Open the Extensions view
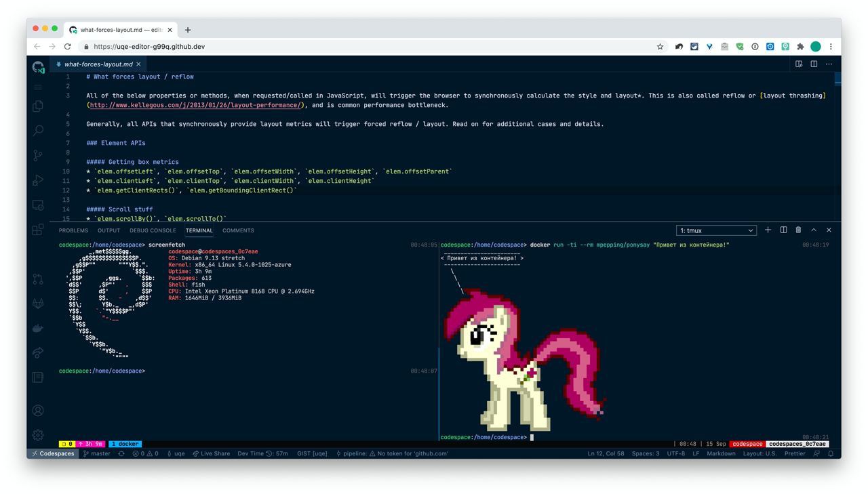 [x=38, y=230]
